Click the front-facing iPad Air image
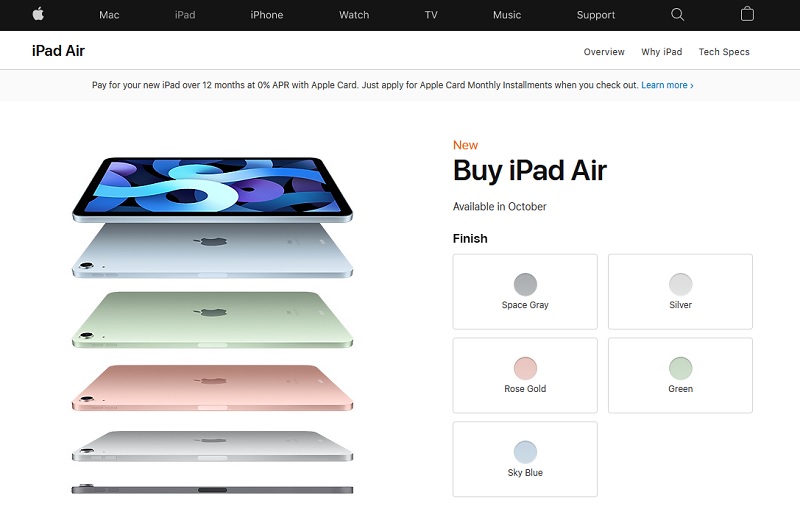The width and height of the screenshot is (800, 520). coord(212,189)
